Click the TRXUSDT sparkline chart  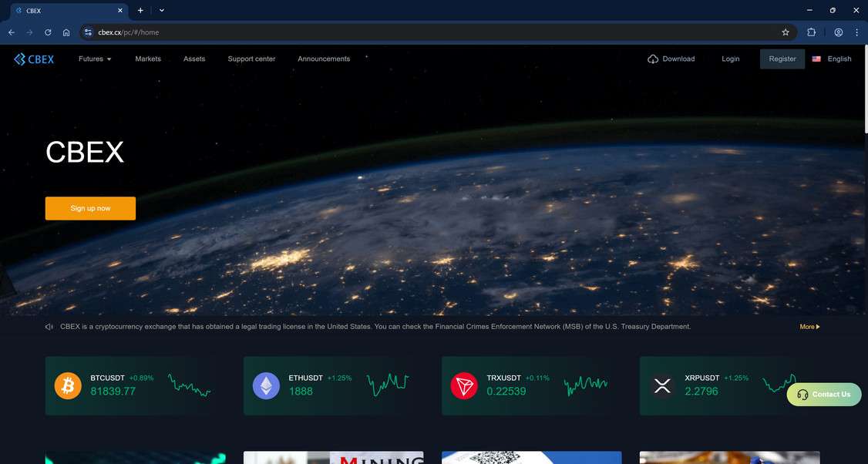pos(586,385)
